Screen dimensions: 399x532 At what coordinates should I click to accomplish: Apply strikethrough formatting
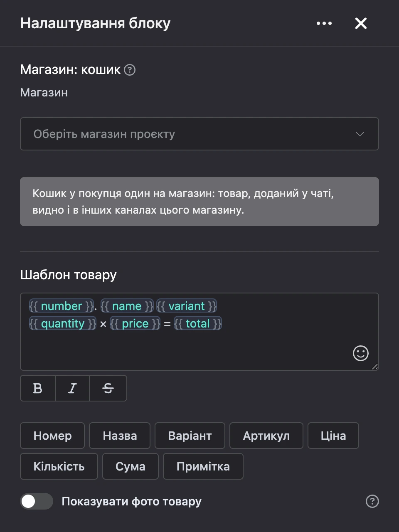(x=108, y=388)
